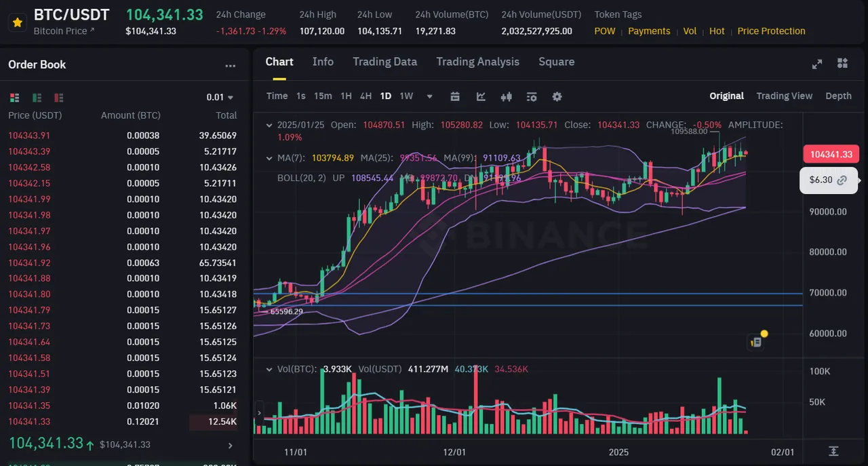
Task: Switch to Trading View chart mode
Action: (x=784, y=96)
